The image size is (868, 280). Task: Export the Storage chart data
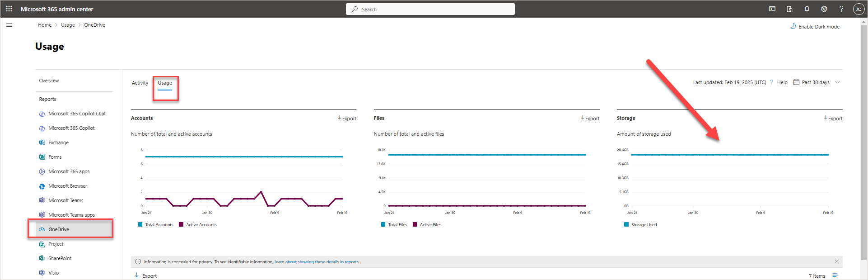click(833, 119)
